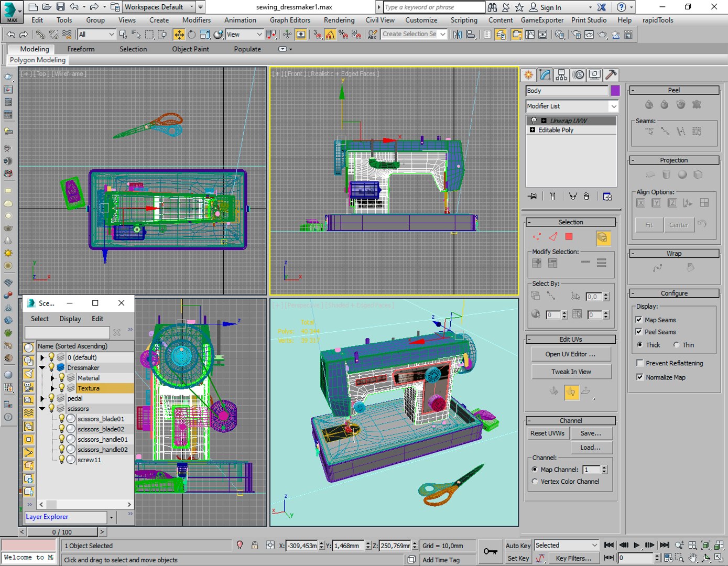
Task: Open the Workspace Default dropdown
Action: click(159, 7)
